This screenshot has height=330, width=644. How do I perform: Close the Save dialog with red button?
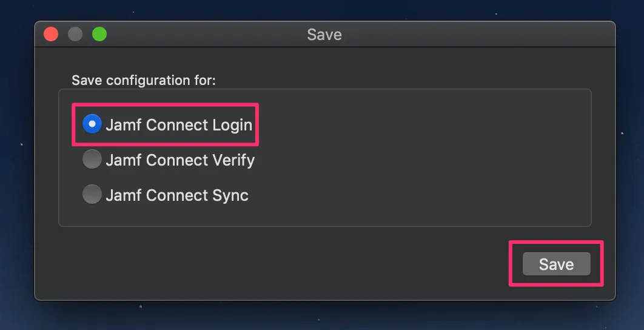pos(51,35)
